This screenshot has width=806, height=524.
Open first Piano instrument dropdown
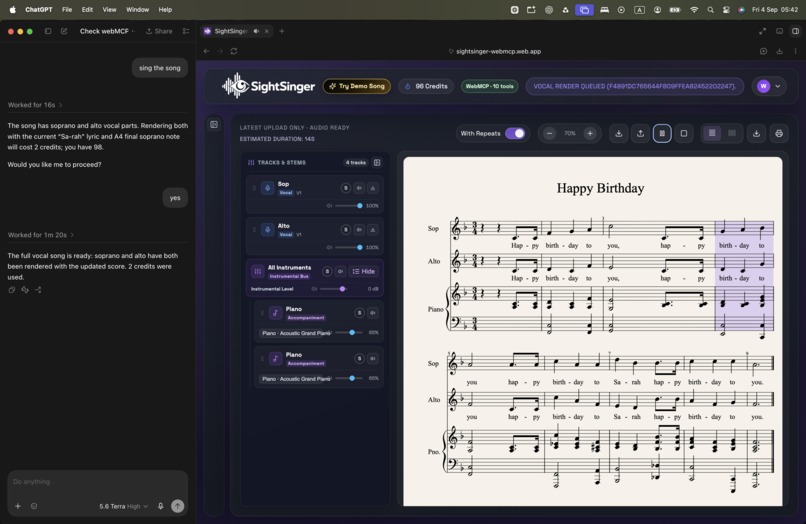[x=296, y=333]
